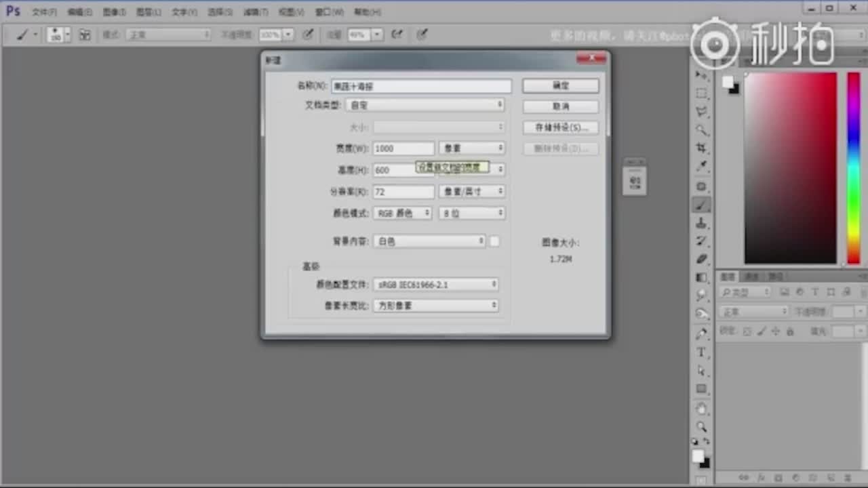Select the Hand tool
Viewport: 868px width, 488px height.
tap(702, 409)
